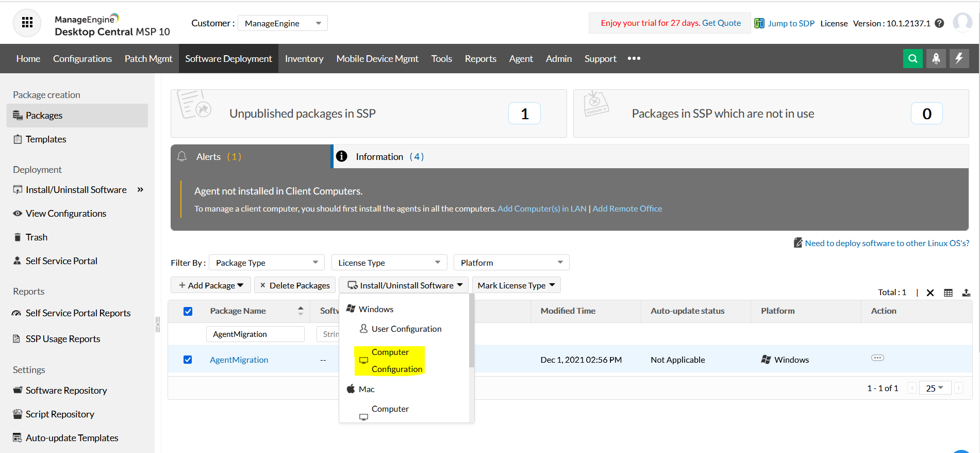Click the Alerts bell icon

(182, 156)
